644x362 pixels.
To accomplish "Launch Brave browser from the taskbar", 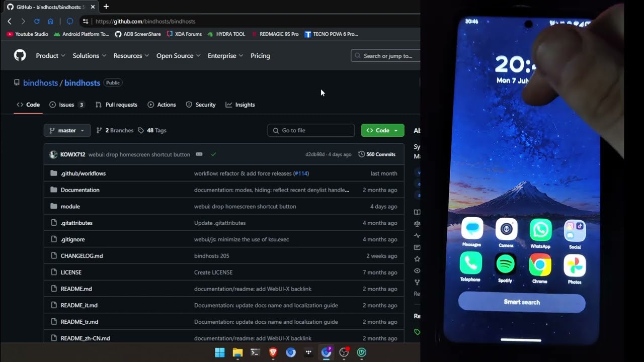I will (x=273, y=352).
